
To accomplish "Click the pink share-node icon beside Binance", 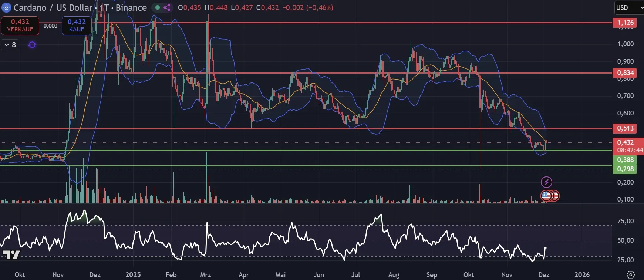I will point(167,7).
